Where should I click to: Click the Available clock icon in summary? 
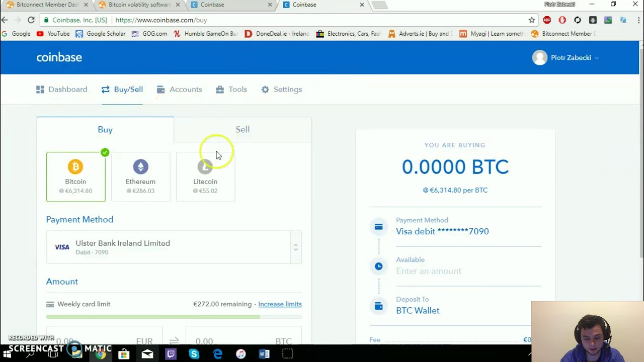(x=379, y=266)
